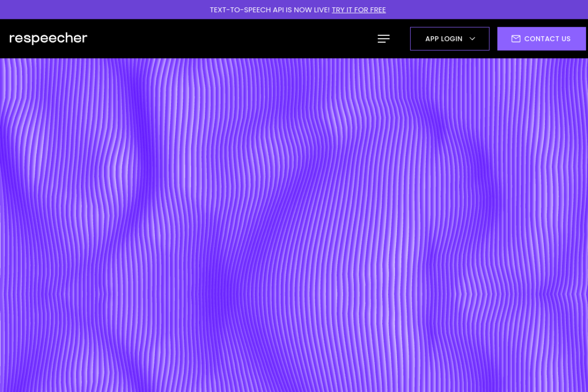Image resolution: width=588 pixels, height=392 pixels.
Task: Open the hamburger menu icon
Action: click(384, 39)
